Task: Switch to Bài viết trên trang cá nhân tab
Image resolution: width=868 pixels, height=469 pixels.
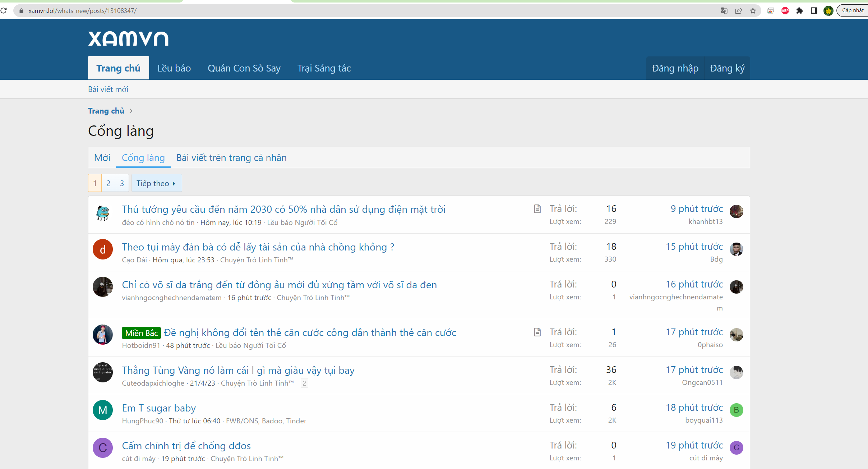Action: tap(231, 158)
